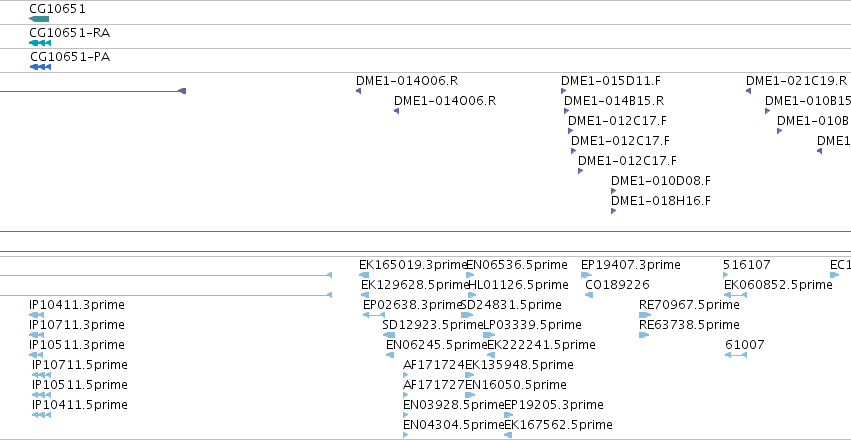This screenshot has height=440, width=851.
Task: Select the triple-arrow glyph under IP10711.5prime
Action: [41, 375]
